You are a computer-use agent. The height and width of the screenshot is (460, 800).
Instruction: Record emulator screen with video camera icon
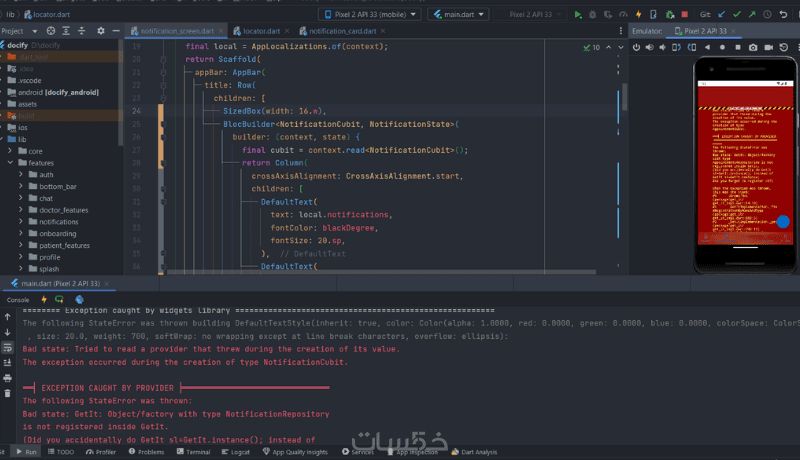click(x=768, y=47)
